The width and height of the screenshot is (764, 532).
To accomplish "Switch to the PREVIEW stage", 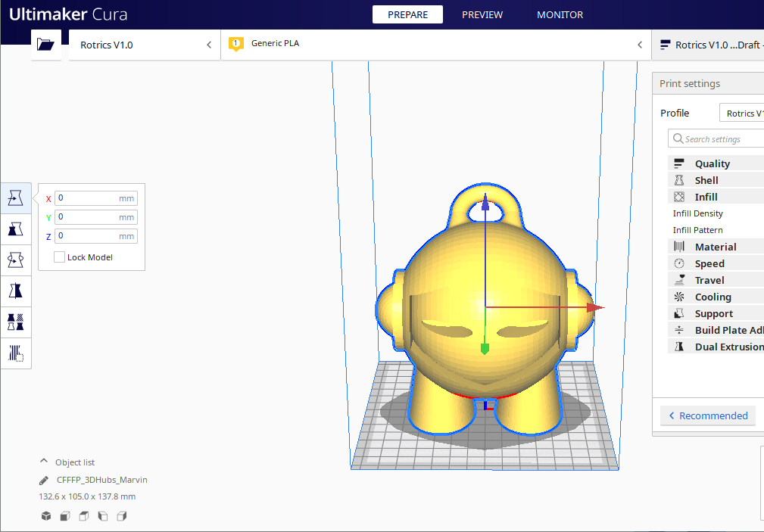I will tap(482, 14).
